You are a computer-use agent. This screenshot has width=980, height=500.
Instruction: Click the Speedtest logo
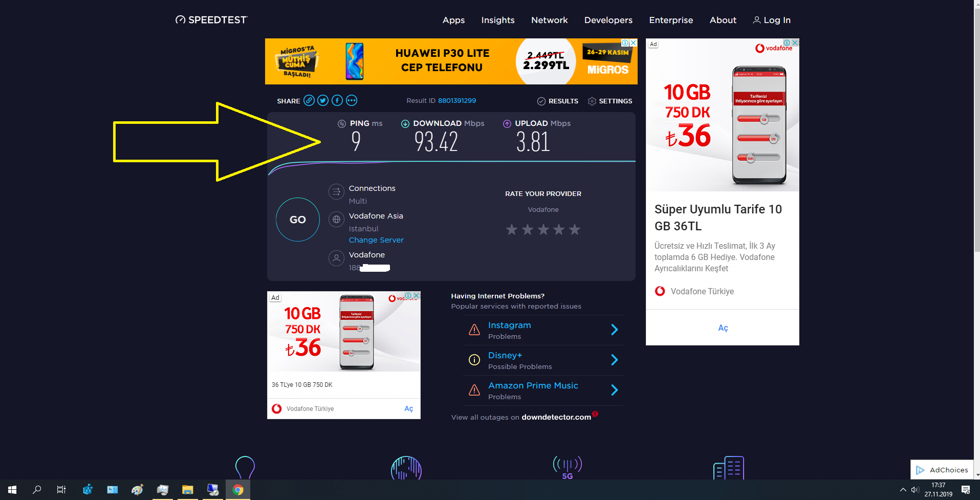(211, 20)
